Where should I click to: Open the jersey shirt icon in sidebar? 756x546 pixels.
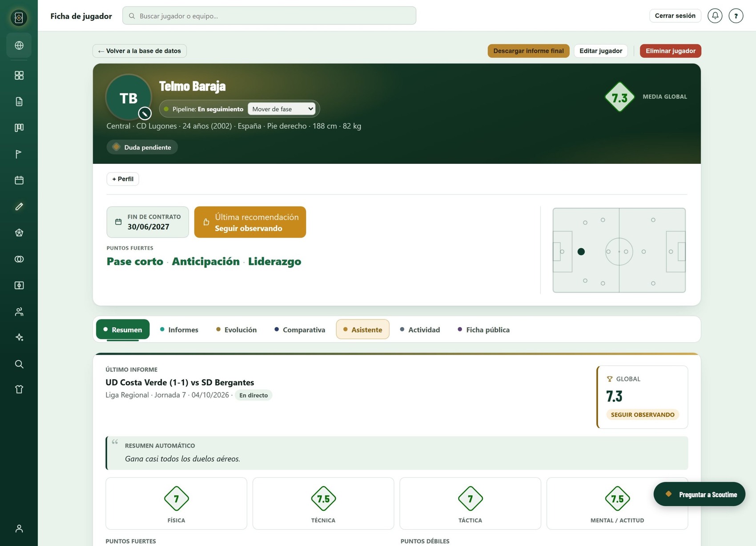coord(19,389)
